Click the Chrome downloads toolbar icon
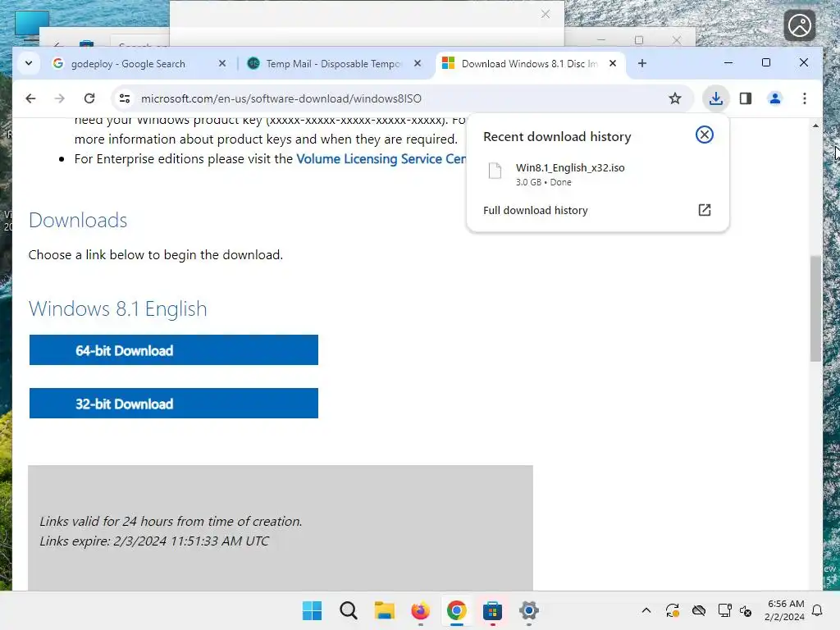The image size is (840, 630). [x=715, y=98]
